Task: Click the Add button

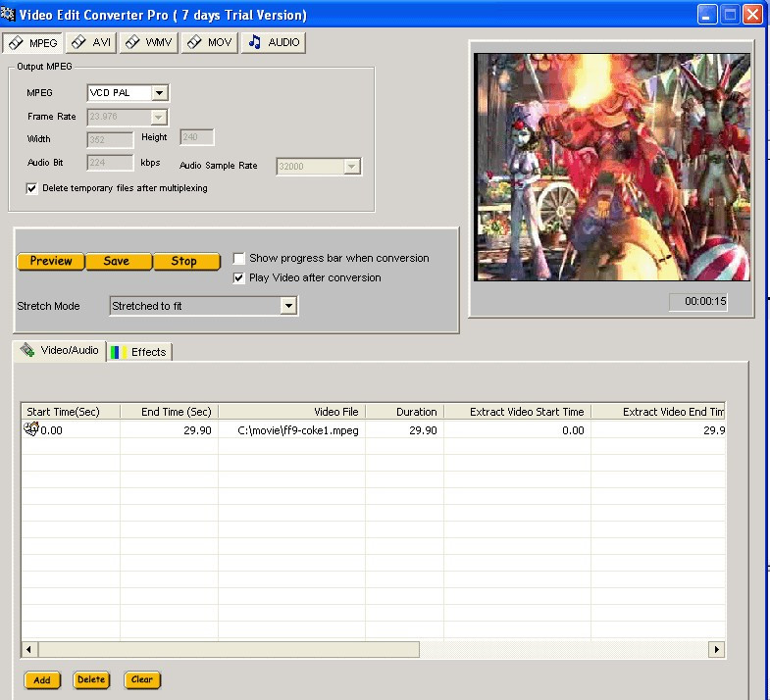Action: 42,679
